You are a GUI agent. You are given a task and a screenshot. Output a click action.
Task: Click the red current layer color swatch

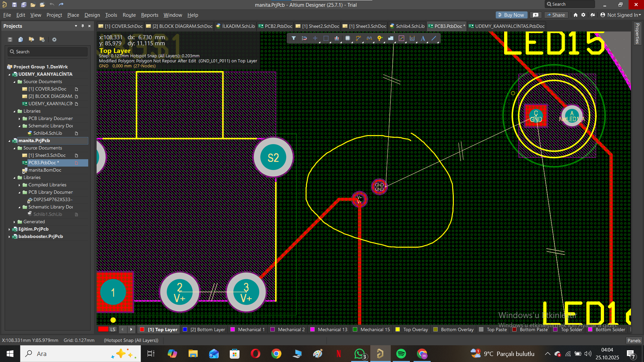(103, 329)
